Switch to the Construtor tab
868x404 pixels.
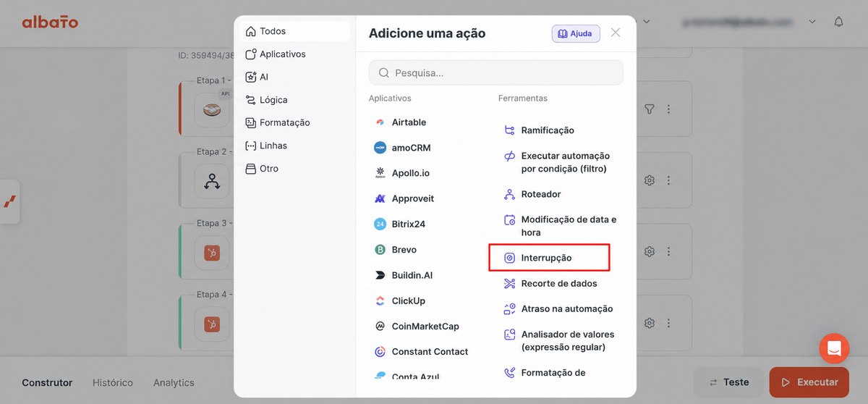coord(47,382)
